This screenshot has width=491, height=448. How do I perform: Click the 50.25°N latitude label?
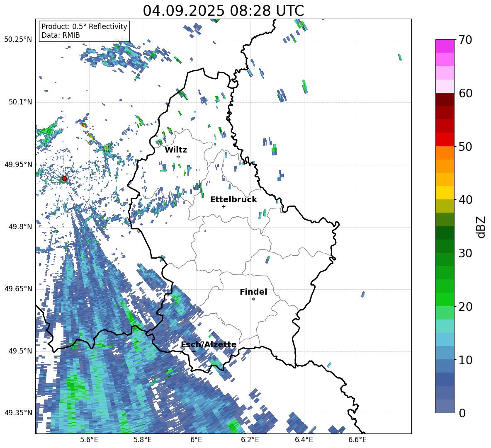point(18,40)
